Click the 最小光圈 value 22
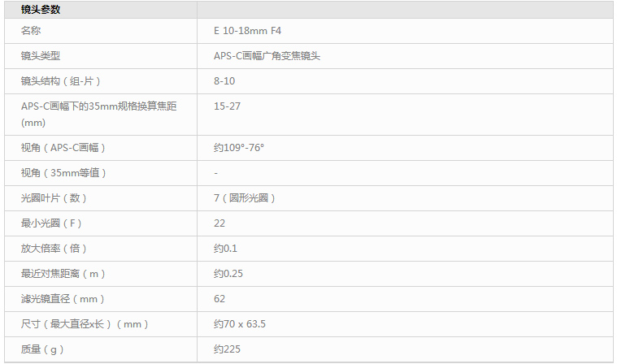 [x=219, y=223]
